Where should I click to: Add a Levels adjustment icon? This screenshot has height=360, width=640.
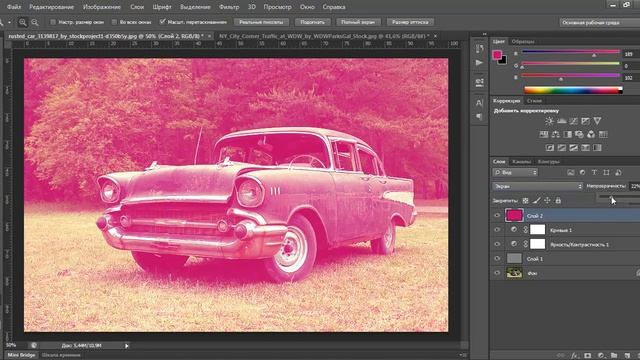point(562,121)
